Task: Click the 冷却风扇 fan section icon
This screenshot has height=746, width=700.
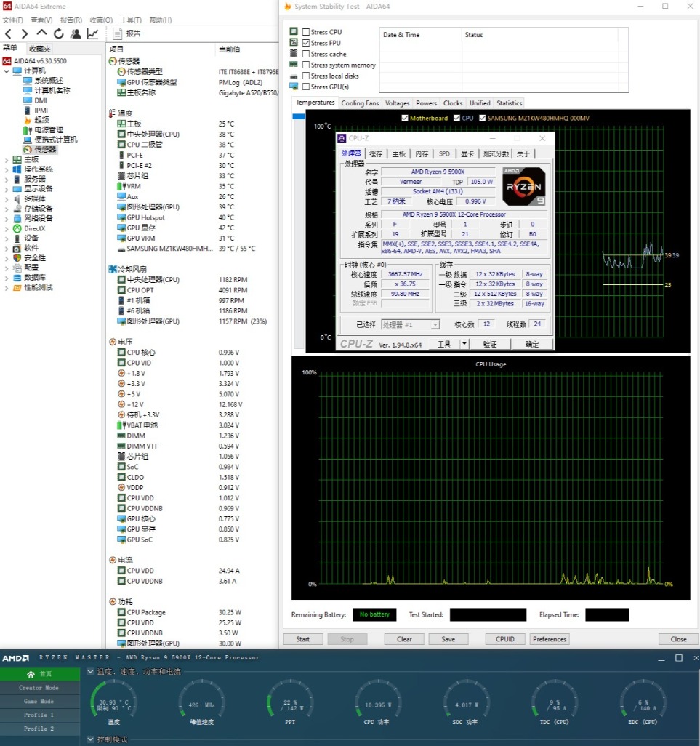Action: pyautogui.click(x=113, y=269)
